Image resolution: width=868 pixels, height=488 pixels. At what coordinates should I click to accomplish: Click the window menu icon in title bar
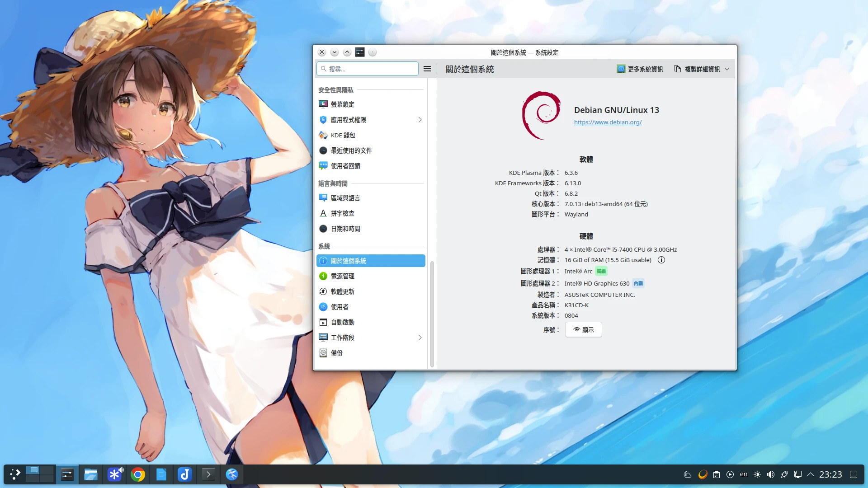(x=360, y=52)
